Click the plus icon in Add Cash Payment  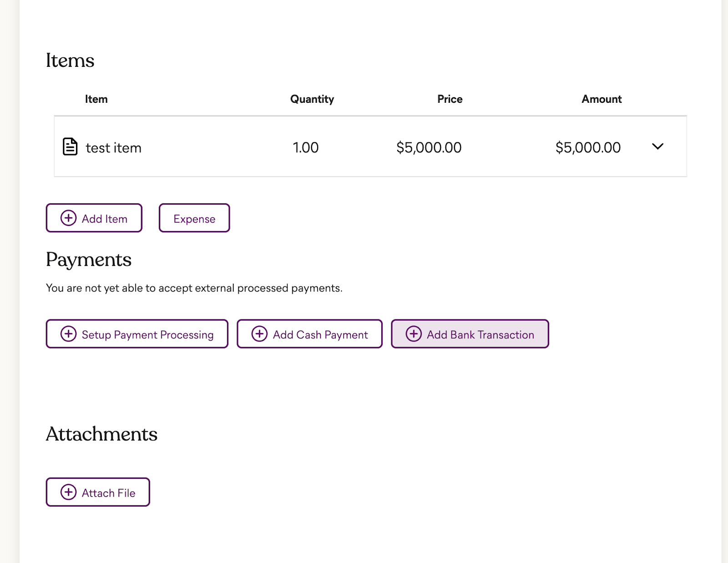pyautogui.click(x=259, y=334)
